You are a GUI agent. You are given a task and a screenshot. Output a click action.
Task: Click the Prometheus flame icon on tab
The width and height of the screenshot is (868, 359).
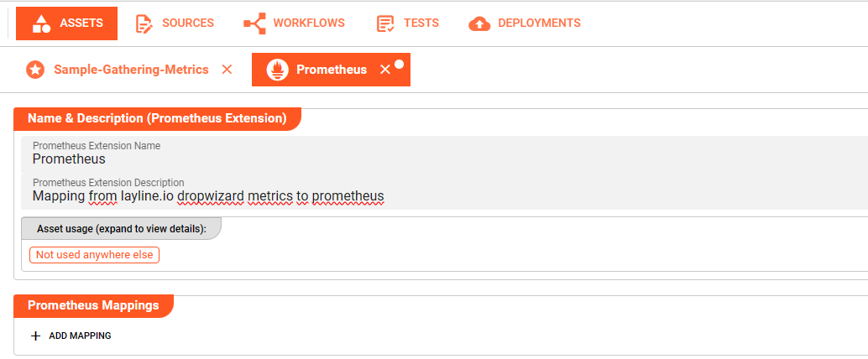click(277, 70)
